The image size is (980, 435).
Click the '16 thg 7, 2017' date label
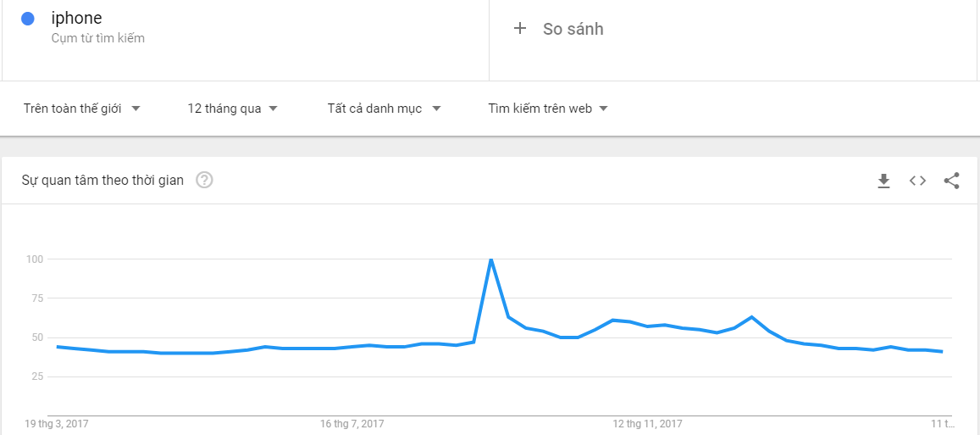(x=352, y=423)
